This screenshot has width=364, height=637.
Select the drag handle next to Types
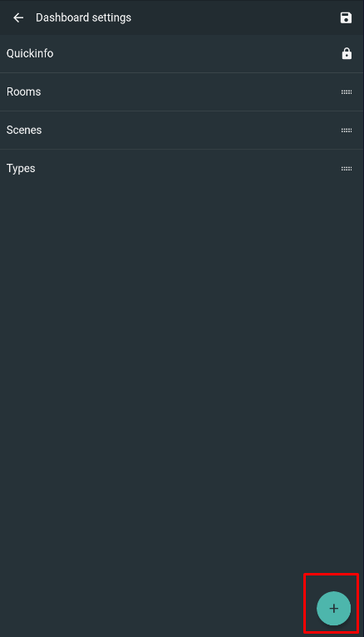[347, 168]
